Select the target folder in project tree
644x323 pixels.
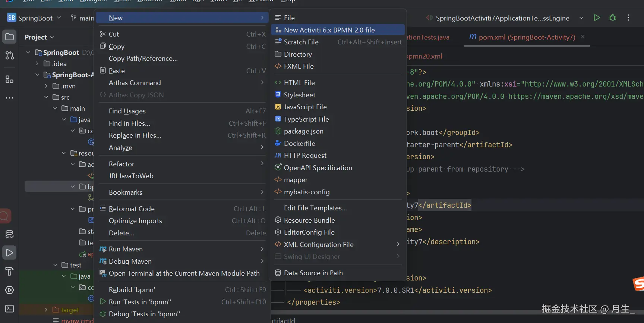click(66, 310)
